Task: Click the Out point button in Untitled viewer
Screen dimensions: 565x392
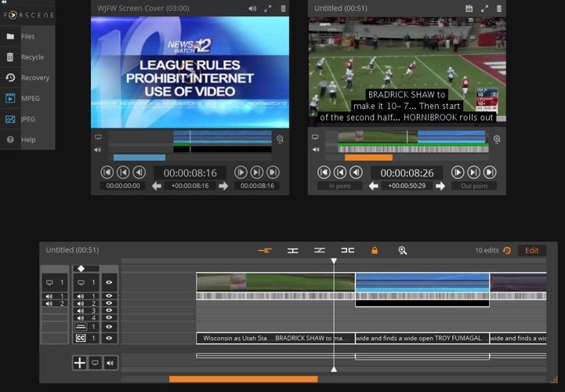Action: [474, 186]
